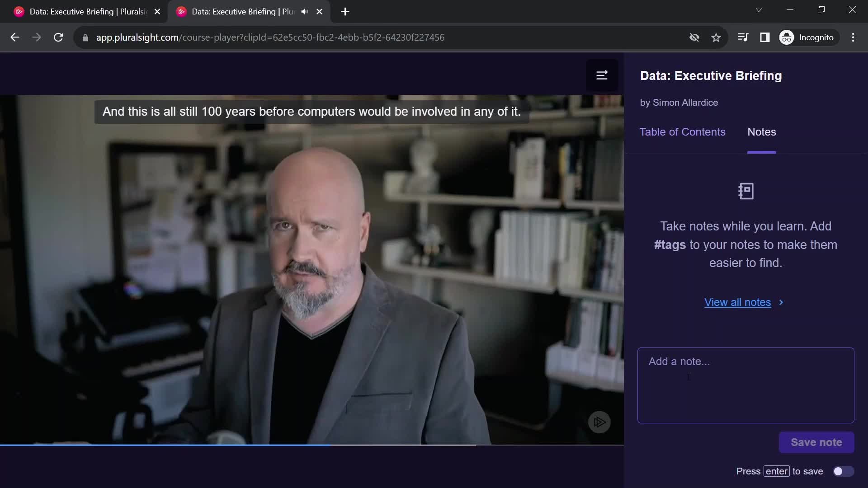Restore down the browser window
Image resolution: width=868 pixels, height=488 pixels.
tap(821, 10)
